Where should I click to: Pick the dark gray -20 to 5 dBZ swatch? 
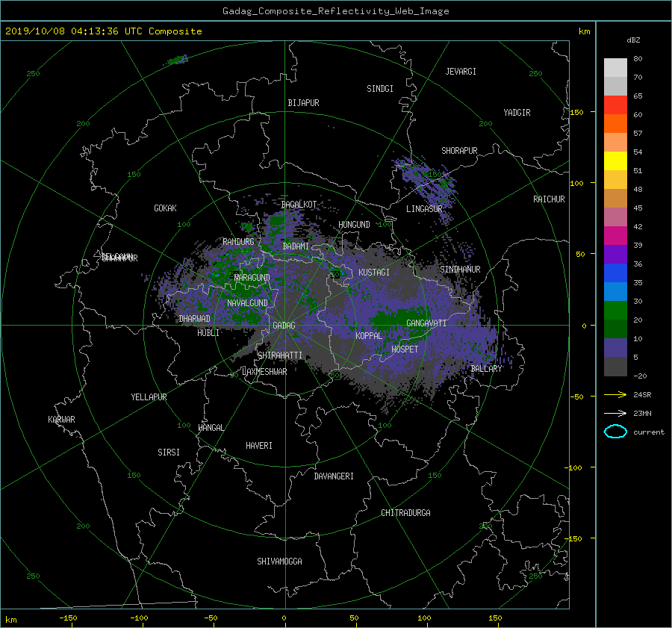(615, 367)
